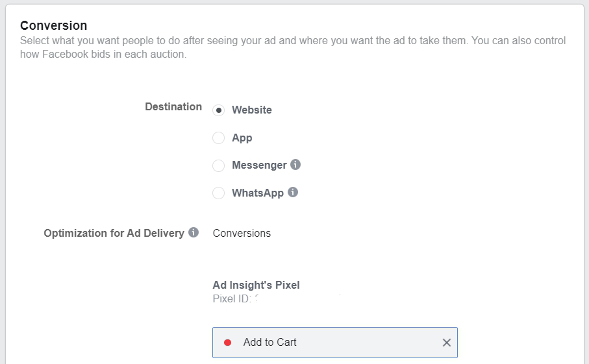
Task: Click the Conversions optimization value
Action: [x=242, y=234]
